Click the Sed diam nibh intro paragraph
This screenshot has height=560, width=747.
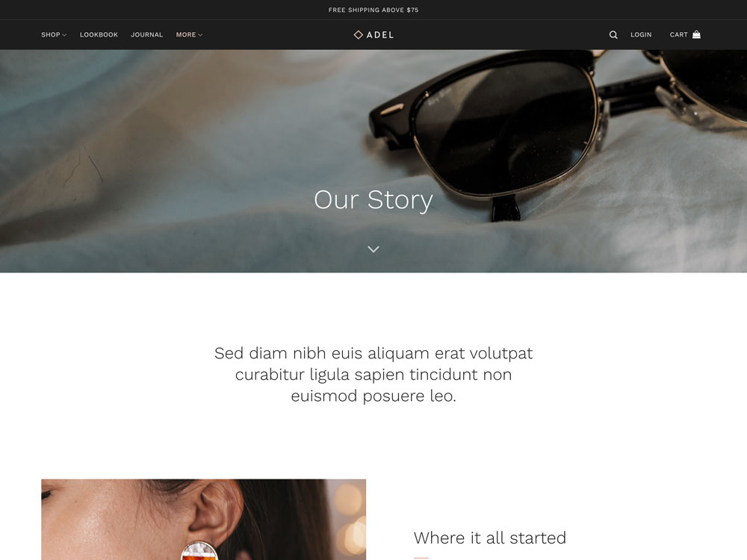[373, 374]
